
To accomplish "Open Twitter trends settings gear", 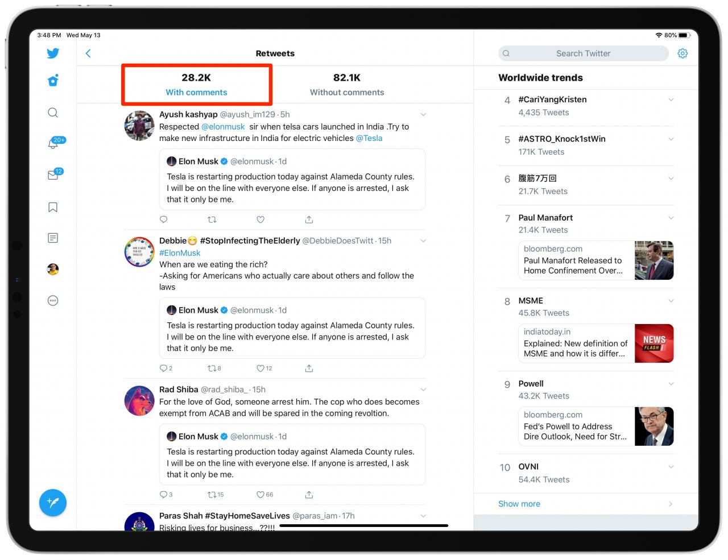I will (682, 53).
